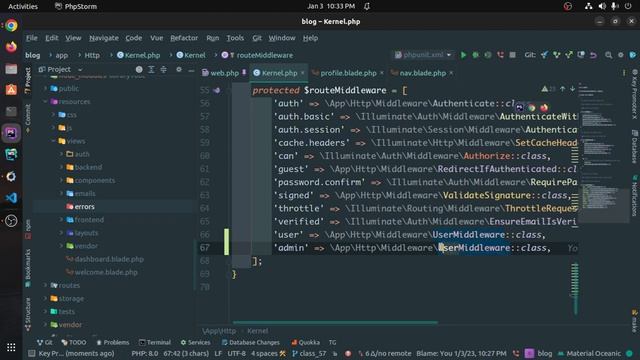Screen dimensions: 640x360
Task: Click the horizontal scrollbar of the editor
Action: click(x=335, y=322)
